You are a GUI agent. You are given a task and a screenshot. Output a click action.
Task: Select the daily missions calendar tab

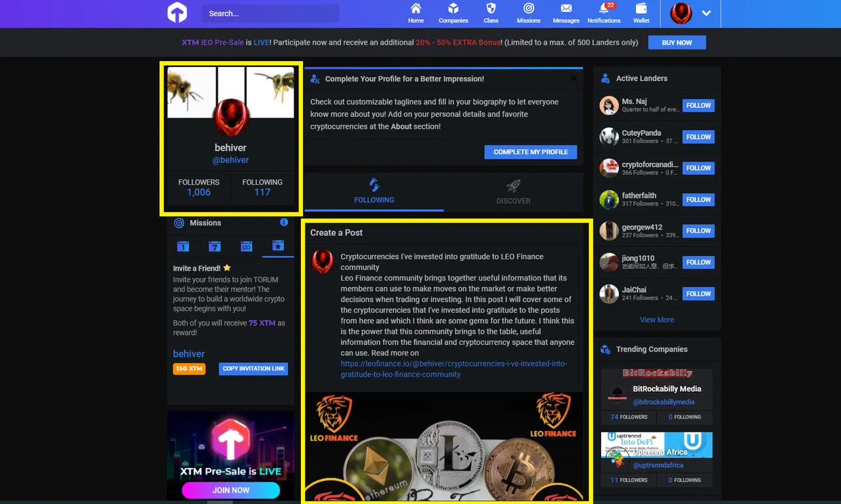coord(183,246)
